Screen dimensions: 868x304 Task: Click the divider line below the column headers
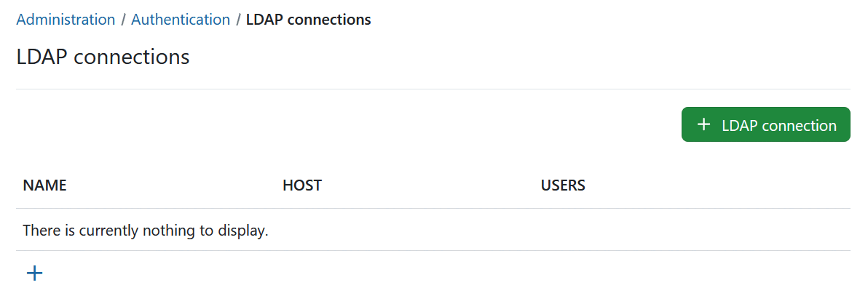(433, 209)
